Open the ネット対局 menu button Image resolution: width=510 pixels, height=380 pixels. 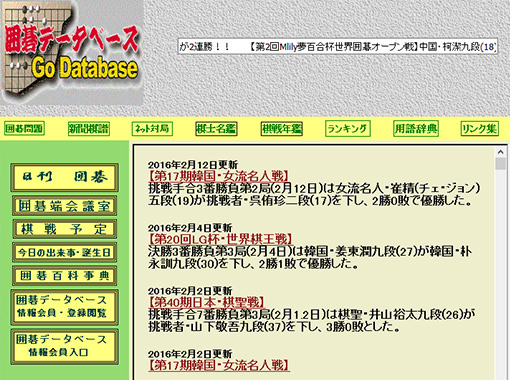pyautogui.click(x=152, y=129)
